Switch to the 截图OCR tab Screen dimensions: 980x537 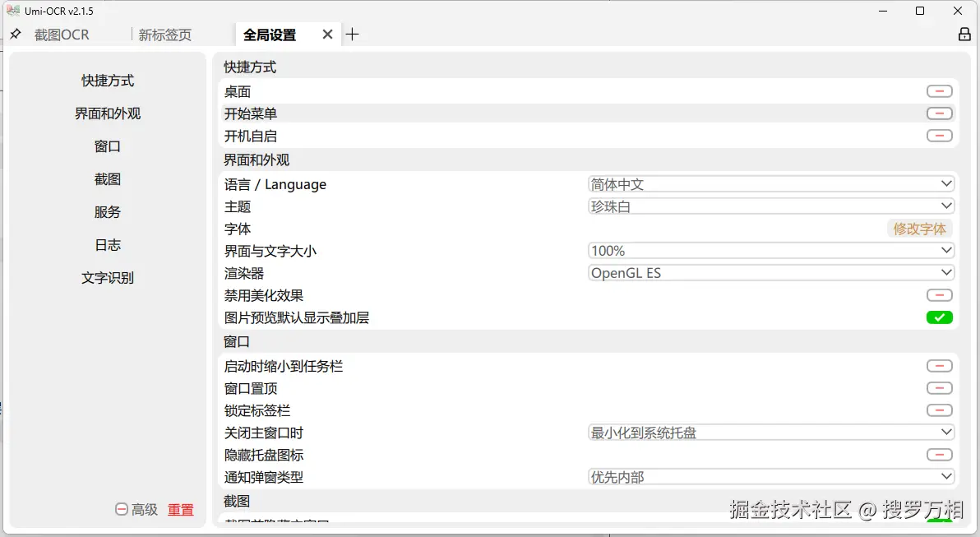point(62,35)
